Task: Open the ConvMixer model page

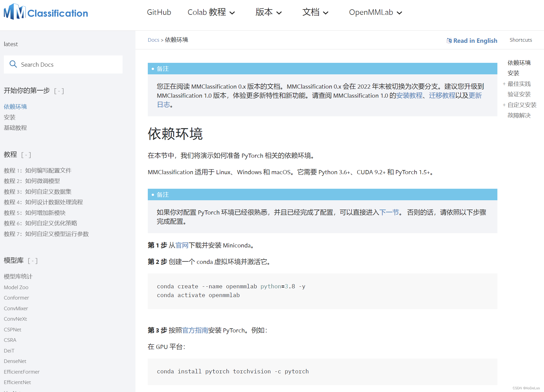Action: [16, 308]
